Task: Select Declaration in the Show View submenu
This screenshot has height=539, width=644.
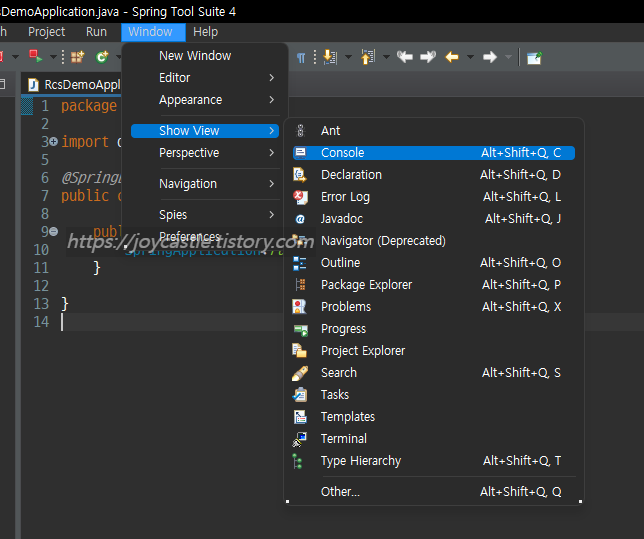Action: tap(434, 175)
